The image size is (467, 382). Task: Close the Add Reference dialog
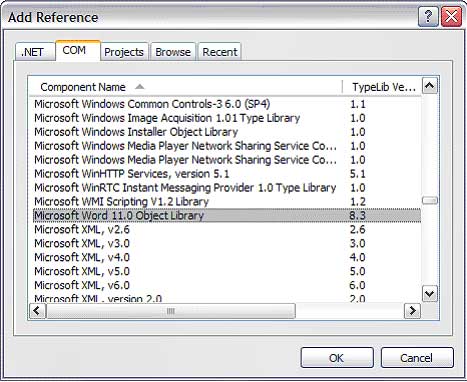point(451,17)
